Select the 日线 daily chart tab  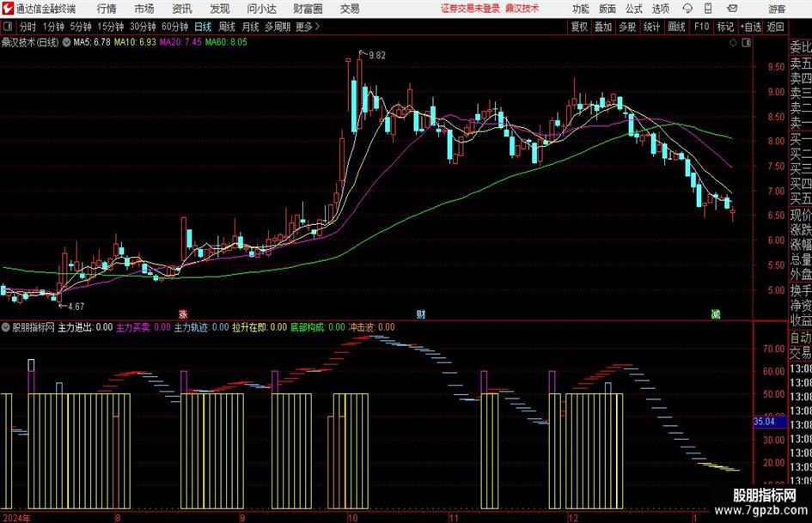(x=203, y=27)
